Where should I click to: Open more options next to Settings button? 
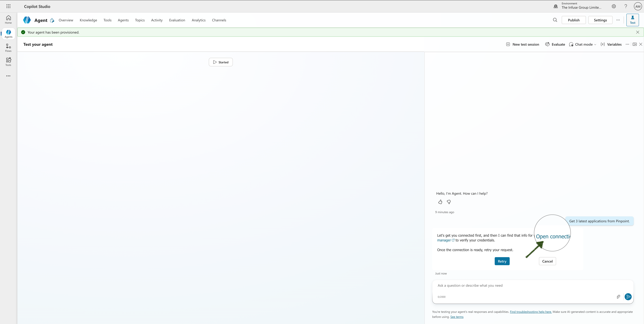coord(618,20)
